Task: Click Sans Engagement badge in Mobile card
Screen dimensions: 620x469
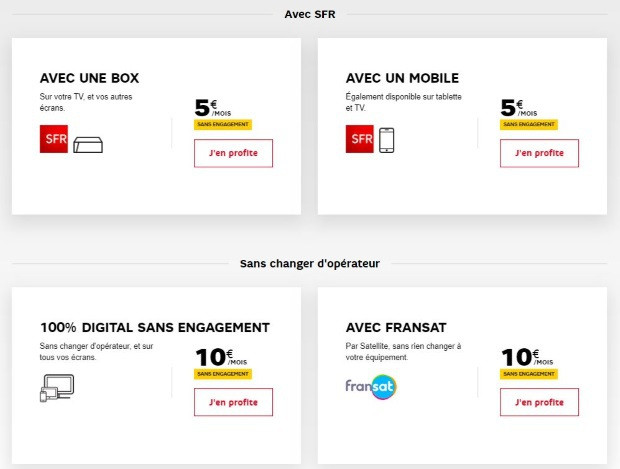Action: pyautogui.click(x=529, y=125)
